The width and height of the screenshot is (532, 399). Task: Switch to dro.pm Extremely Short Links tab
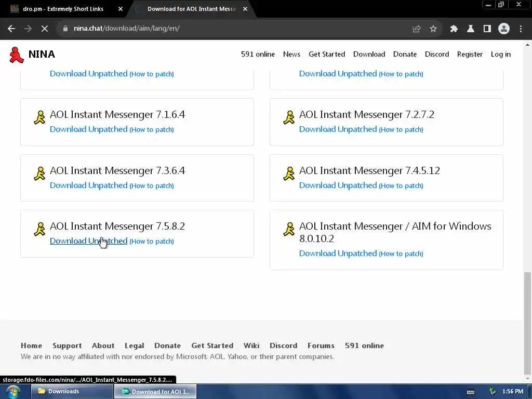pyautogui.click(x=63, y=9)
